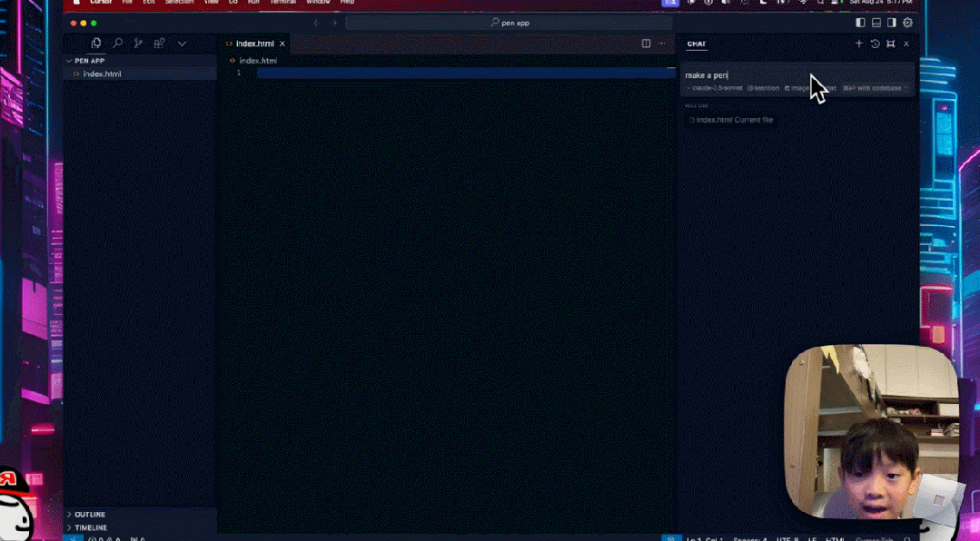Open the Explorer icon in the activity bar
This screenshot has width=980, height=541.
tap(95, 43)
